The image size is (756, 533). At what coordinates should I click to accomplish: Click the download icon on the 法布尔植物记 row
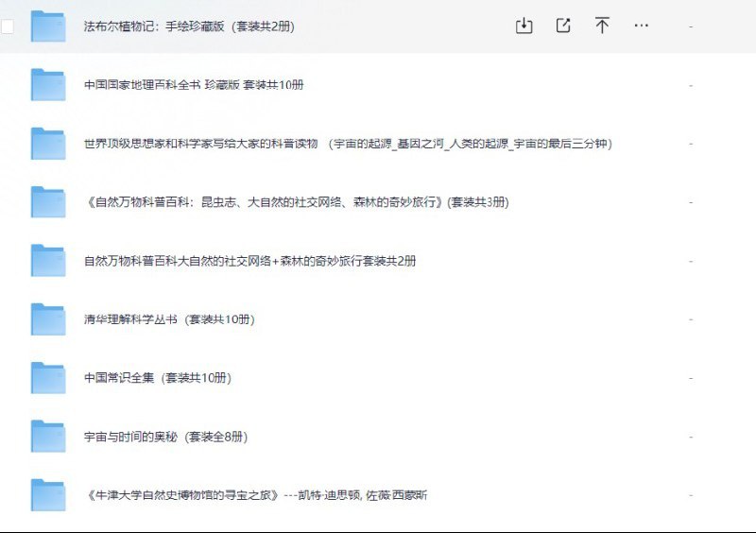(524, 26)
